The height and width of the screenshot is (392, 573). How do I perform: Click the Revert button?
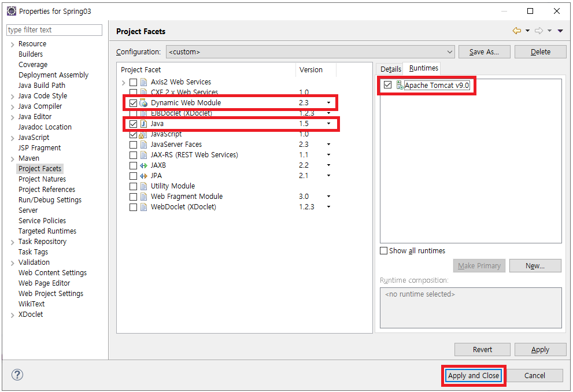[482, 350]
